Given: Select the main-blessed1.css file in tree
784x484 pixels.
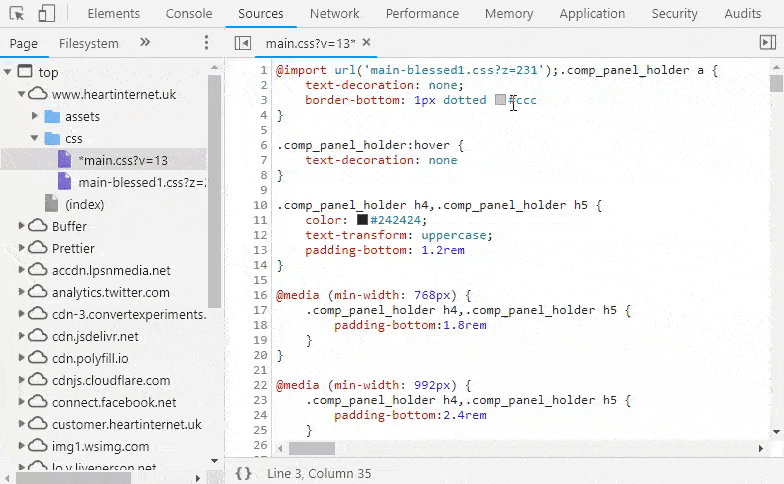Looking at the screenshot, I should [141, 182].
